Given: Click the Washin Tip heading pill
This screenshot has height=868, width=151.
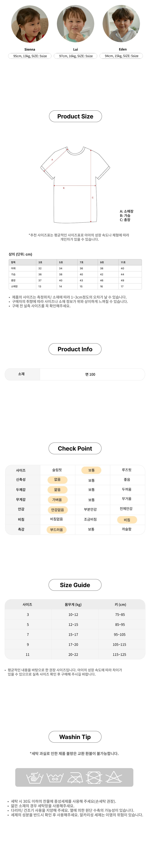Looking at the screenshot, I should (x=75, y=737).
